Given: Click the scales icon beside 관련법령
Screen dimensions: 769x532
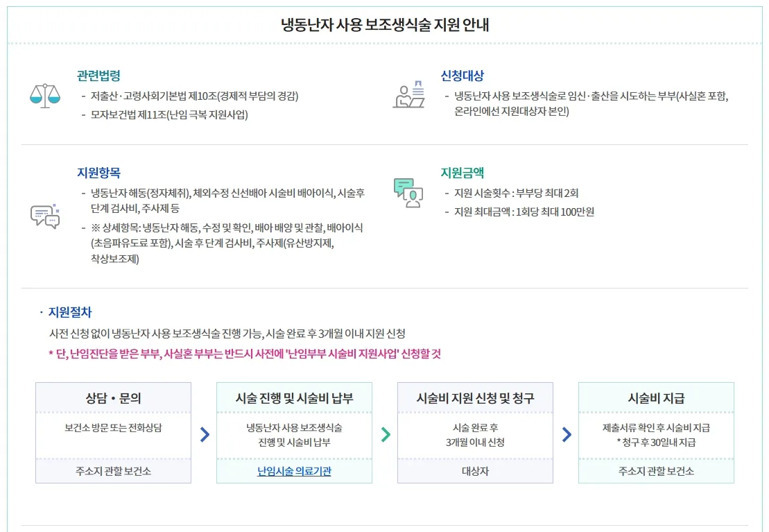Looking at the screenshot, I should (44, 96).
